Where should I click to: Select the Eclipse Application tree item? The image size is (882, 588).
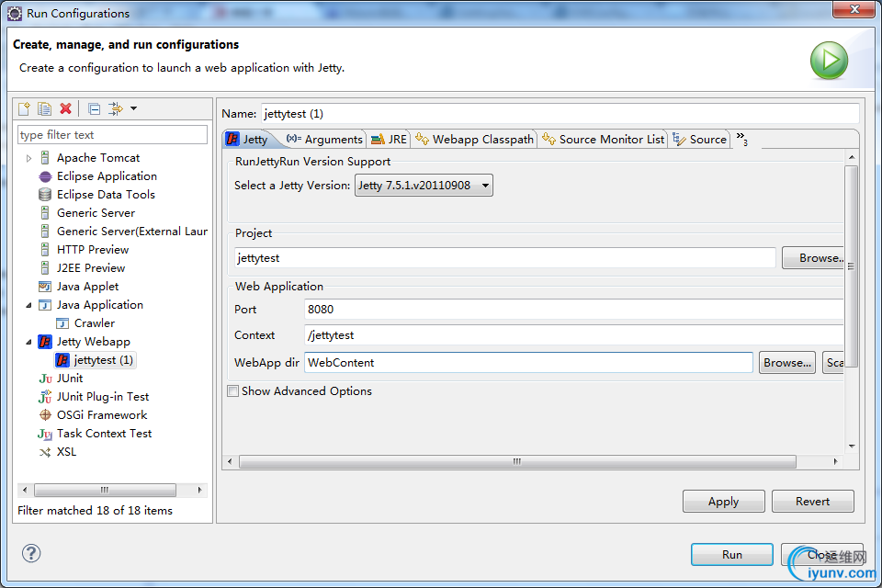coord(107,176)
